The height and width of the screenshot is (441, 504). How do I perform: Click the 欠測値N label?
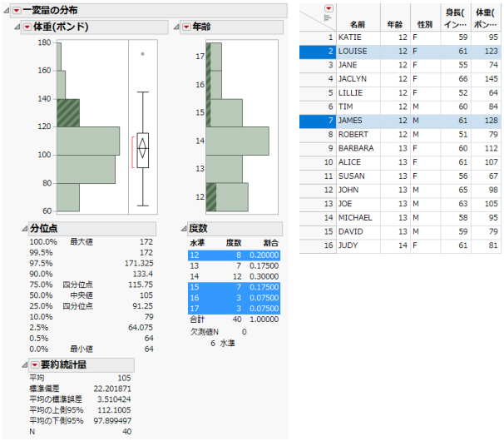[x=205, y=332]
